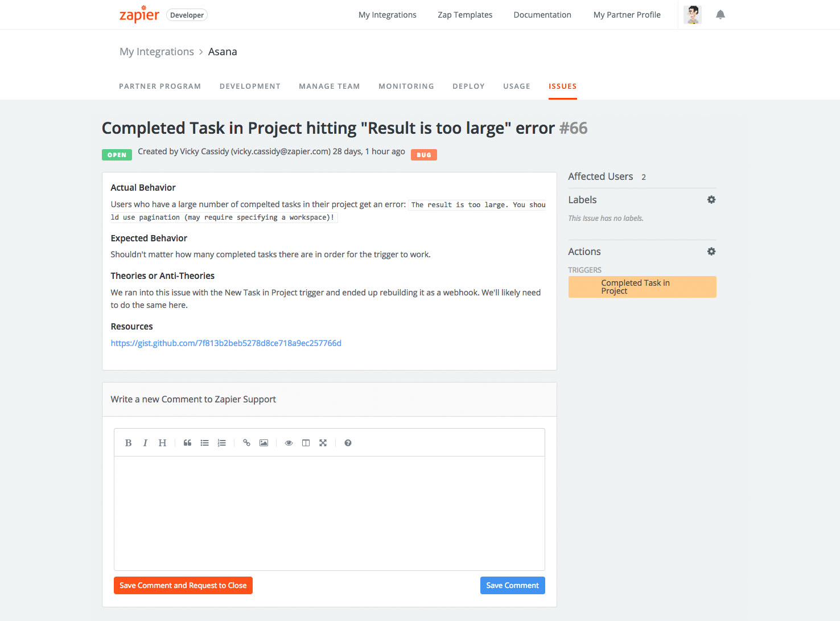Viewport: 840px width, 621px height.
Task: Click the TRIGGERS subheading
Action: tap(584, 270)
